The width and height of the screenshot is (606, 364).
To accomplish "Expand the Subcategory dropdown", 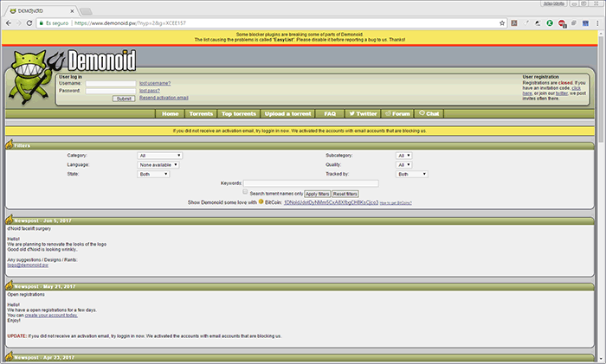I will coord(404,156).
